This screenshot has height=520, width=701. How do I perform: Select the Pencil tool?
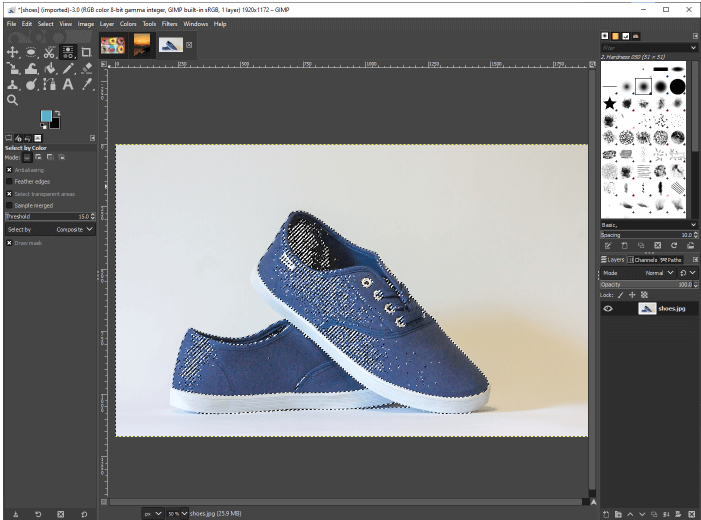coord(68,68)
